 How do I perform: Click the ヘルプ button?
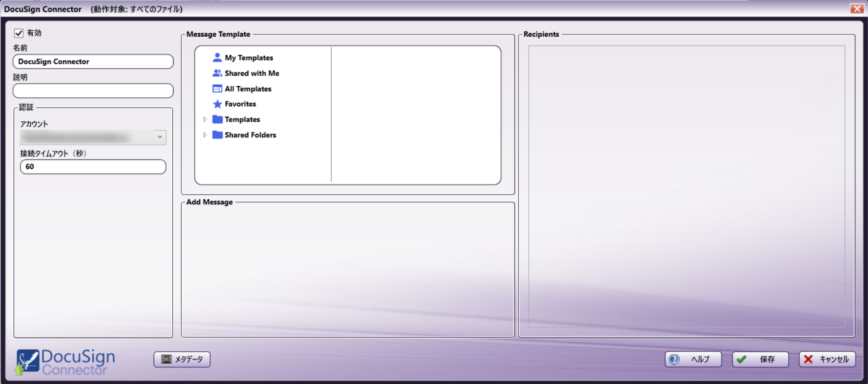point(693,359)
